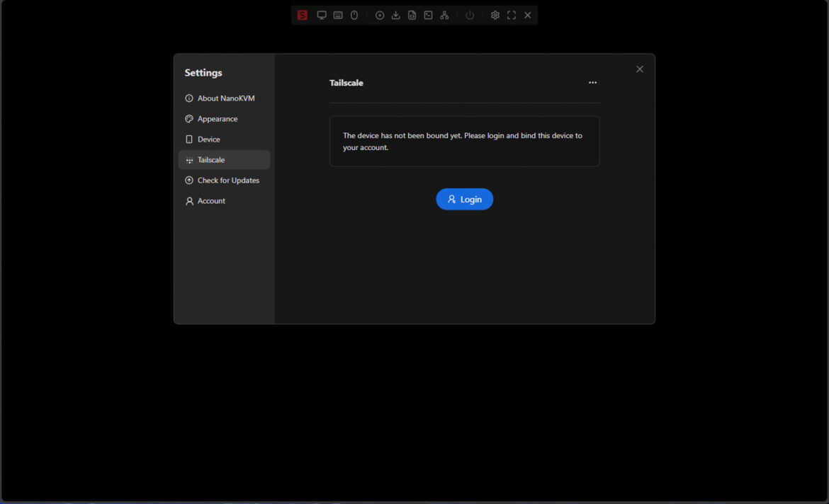Screen dimensions: 829x504
Task: Close the Settings dialog
Action: pos(640,69)
